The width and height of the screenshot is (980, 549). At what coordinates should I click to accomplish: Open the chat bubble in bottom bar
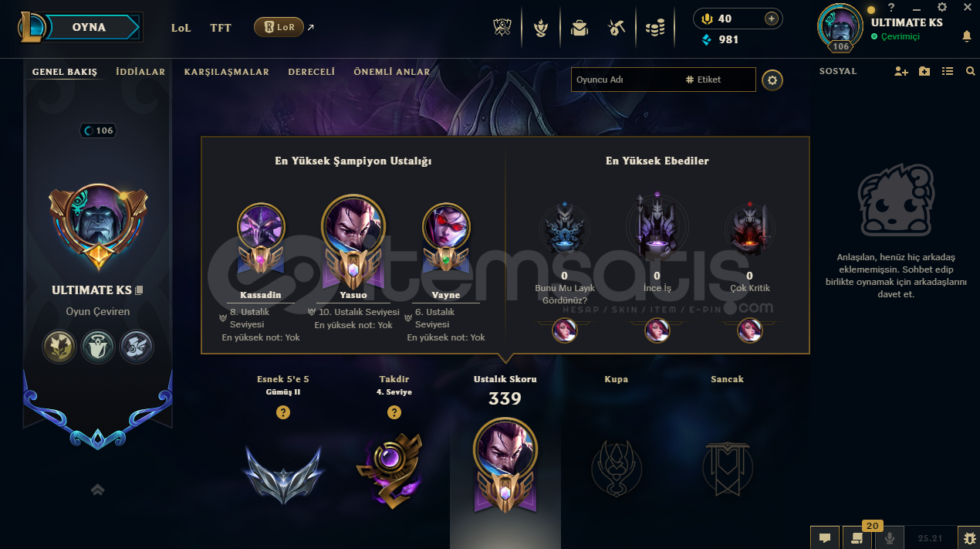click(824, 537)
